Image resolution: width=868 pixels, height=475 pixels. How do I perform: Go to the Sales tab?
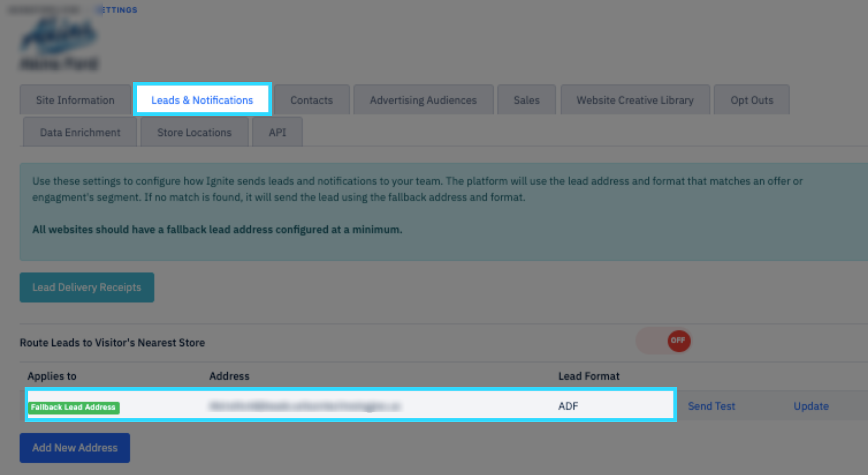pos(526,100)
